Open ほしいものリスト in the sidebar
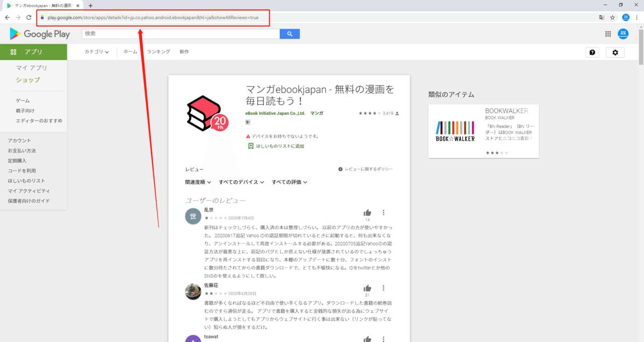The image size is (644, 342). coord(26,181)
